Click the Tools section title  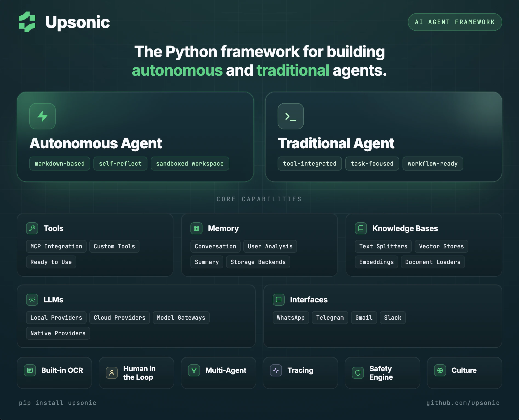pyautogui.click(x=53, y=228)
